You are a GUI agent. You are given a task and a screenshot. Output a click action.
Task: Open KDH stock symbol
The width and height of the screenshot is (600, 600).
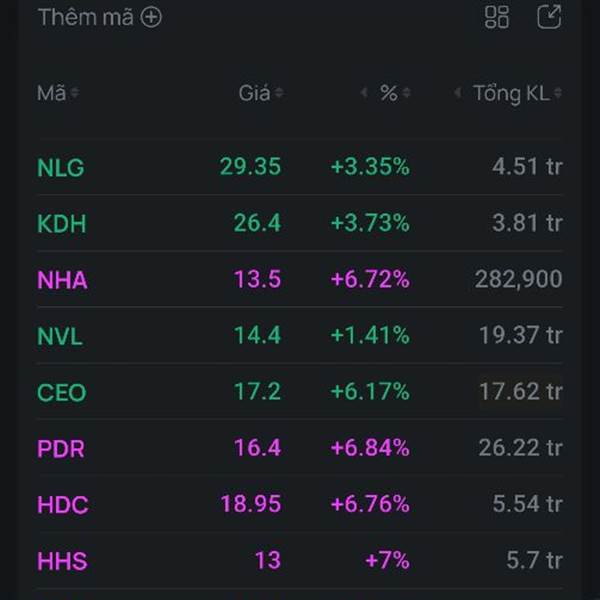click(61, 224)
